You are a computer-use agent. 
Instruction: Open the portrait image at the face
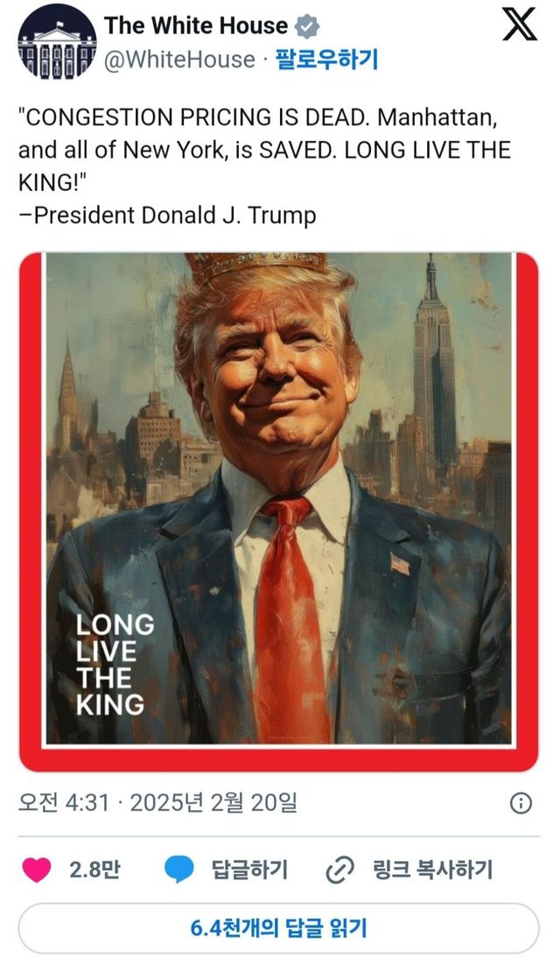(x=272, y=373)
